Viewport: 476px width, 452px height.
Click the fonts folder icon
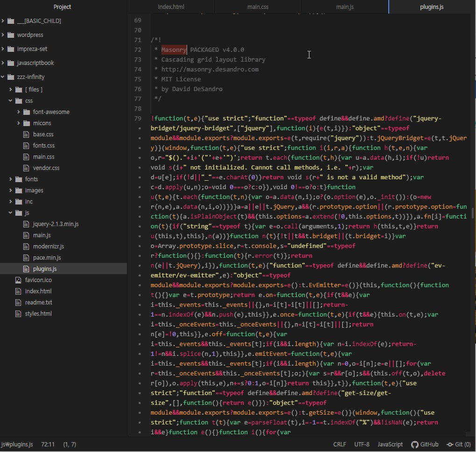point(19,179)
